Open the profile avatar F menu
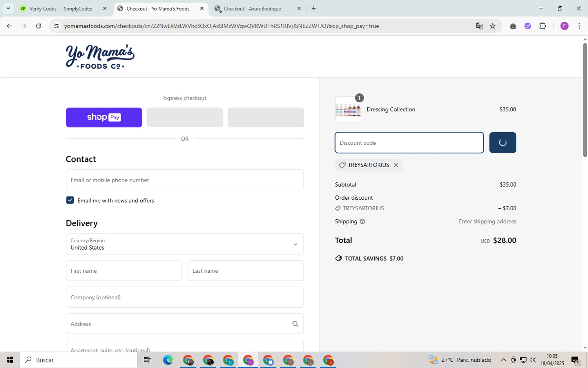This screenshot has width=588, height=368. (564, 26)
